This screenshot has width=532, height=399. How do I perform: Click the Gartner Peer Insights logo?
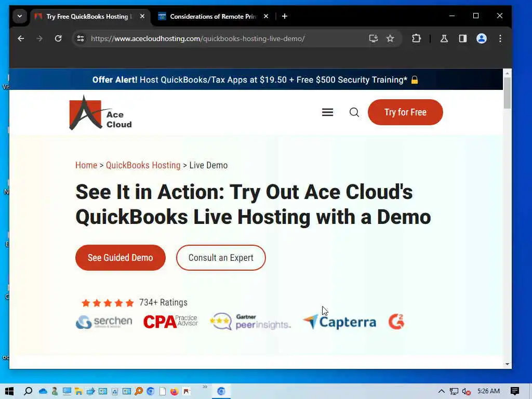coord(250,321)
